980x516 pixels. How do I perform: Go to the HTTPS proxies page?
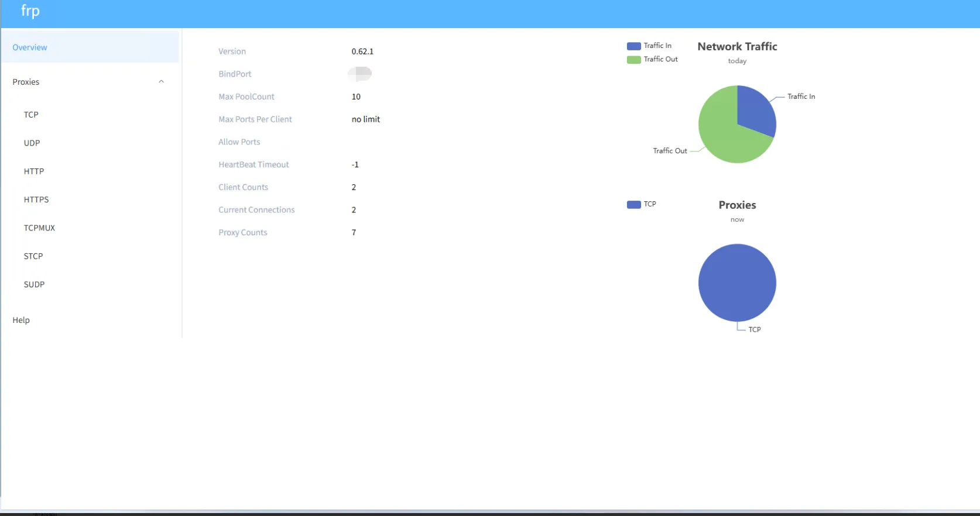[36, 199]
